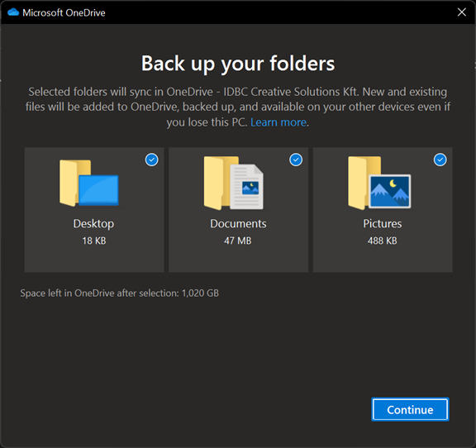
Task: Click the Back up your folders heading
Action: click(x=238, y=64)
